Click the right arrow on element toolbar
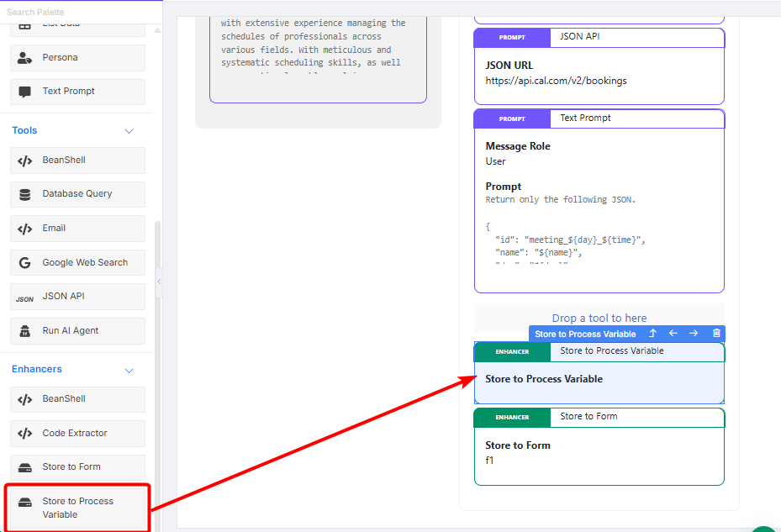This screenshot has width=781, height=532. [x=694, y=334]
